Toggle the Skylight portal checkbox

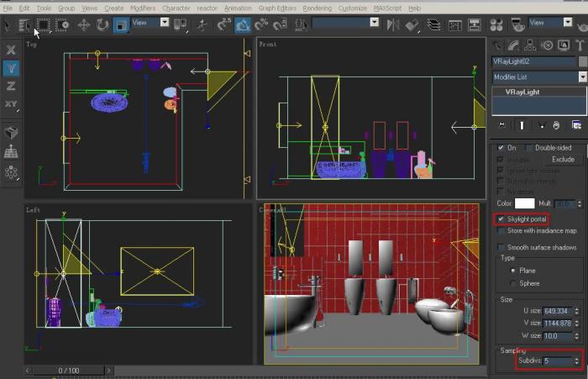[501, 218]
